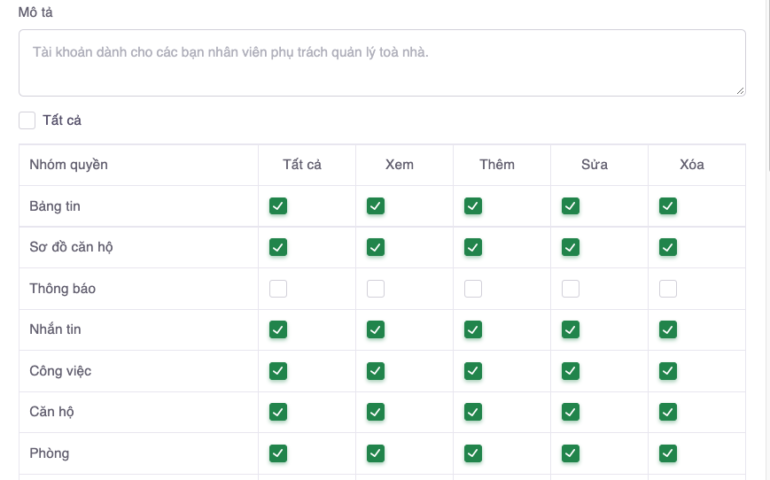Viewport: 770px width, 480px height.
Task: Uncheck Xóa permission for Bảng tin
Action: click(x=668, y=206)
